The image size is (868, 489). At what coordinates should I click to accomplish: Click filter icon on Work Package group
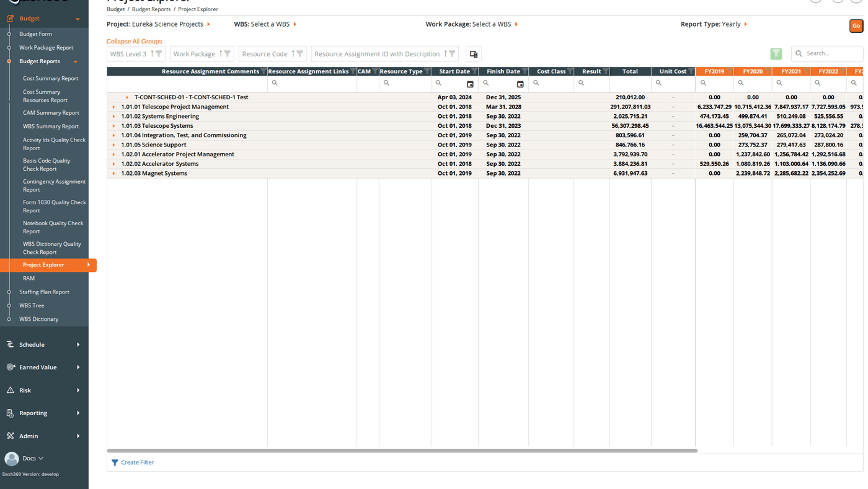coord(228,54)
